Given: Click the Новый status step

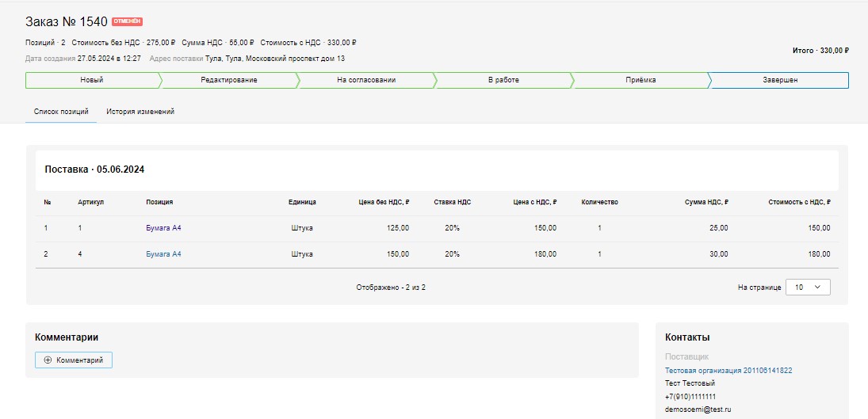Looking at the screenshot, I should (92, 80).
